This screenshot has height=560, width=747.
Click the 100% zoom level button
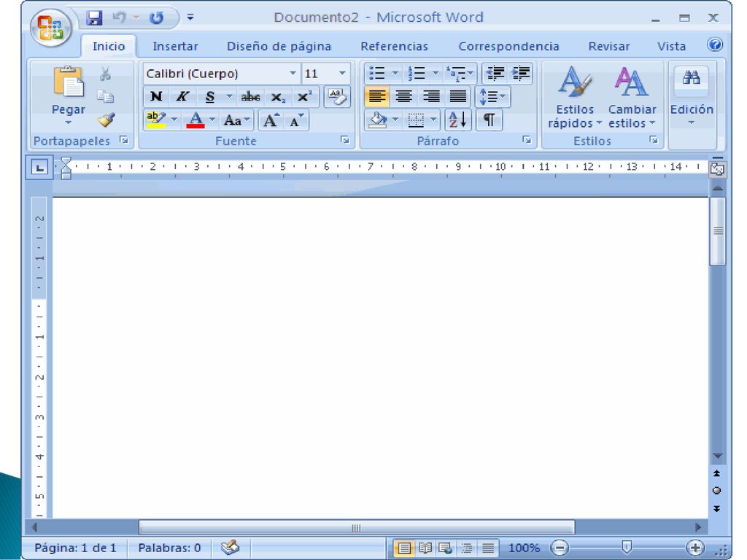524,548
